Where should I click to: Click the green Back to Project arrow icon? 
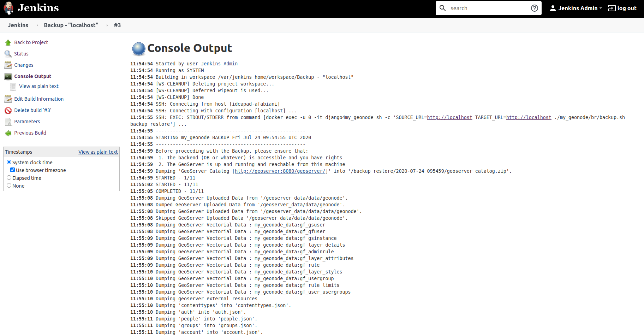8,43
